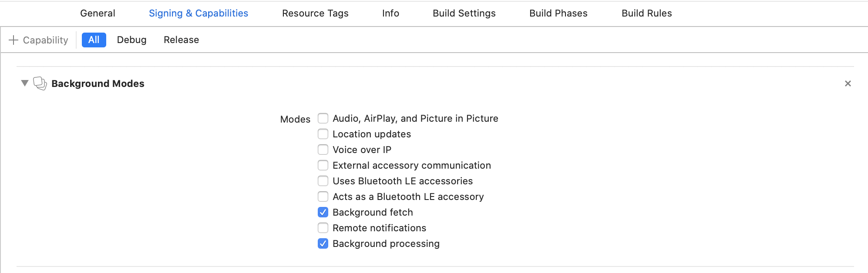The width and height of the screenshot is (868, 273).
Task: Open the Resource Tags tab
Action: [315, 13]
